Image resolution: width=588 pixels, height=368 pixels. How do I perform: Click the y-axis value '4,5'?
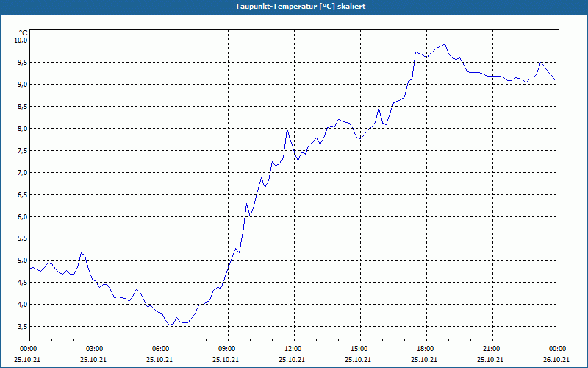23,283
